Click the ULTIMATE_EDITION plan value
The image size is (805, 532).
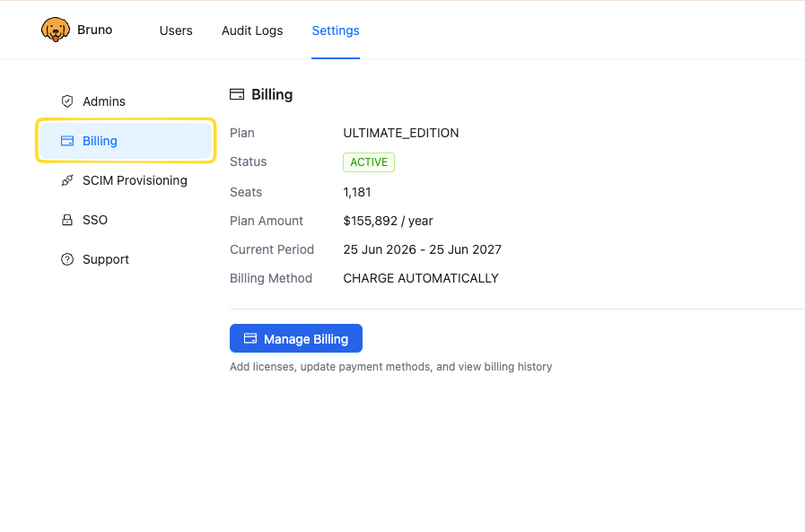[401, 133]
